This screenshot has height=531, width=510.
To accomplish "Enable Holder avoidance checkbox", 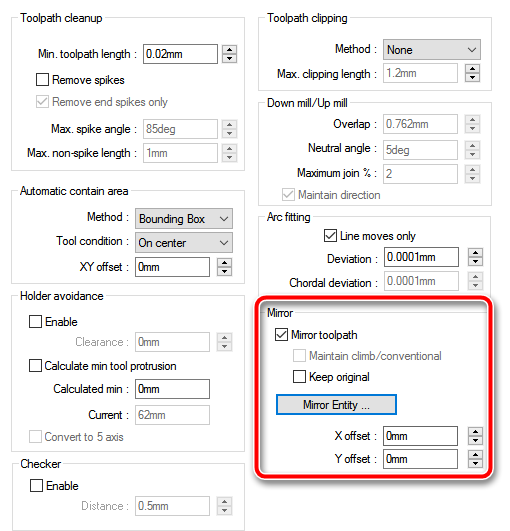I will coord(35,321).
